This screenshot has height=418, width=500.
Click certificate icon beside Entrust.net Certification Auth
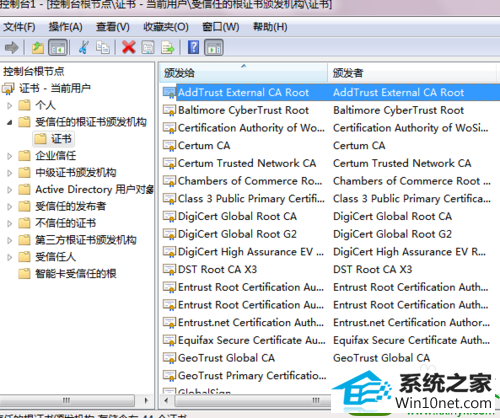tap(169, 323)
